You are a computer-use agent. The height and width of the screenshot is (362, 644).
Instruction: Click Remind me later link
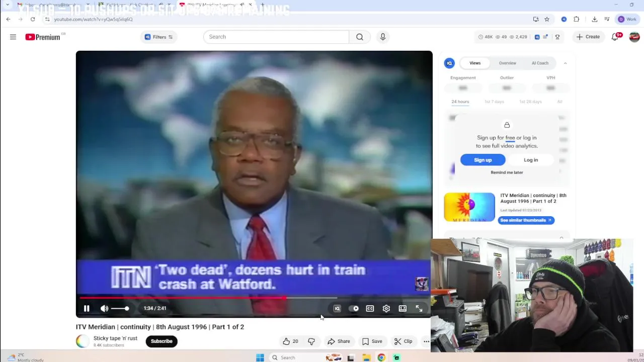[507, 172]
